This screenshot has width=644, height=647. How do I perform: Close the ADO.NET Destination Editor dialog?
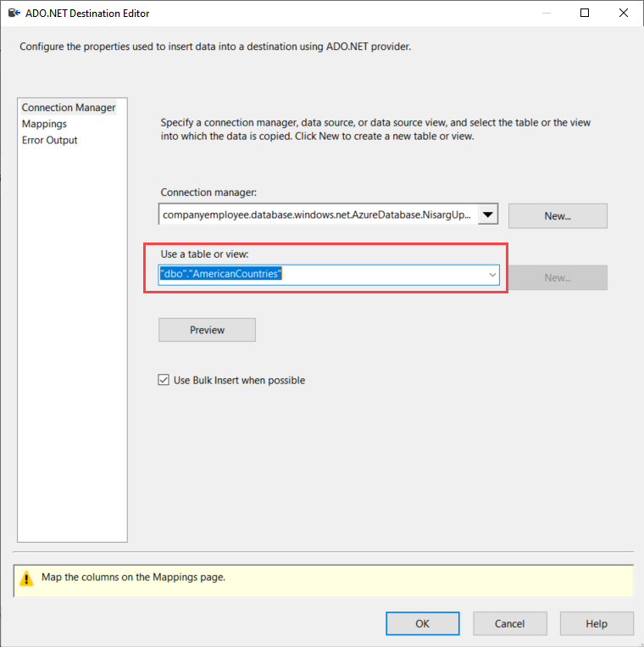coord(624,14)
